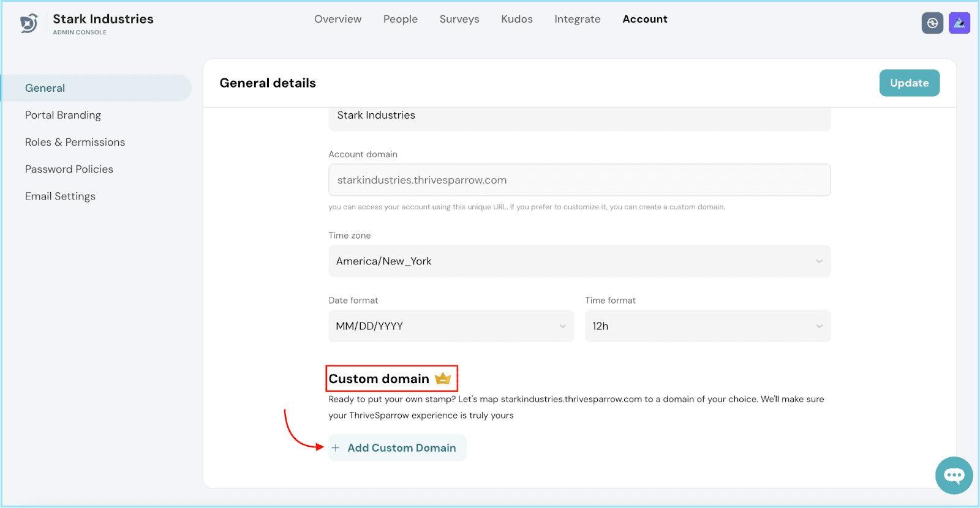Click the plus icon for custom domain
The image size is (980, 508).
(336, 448)
